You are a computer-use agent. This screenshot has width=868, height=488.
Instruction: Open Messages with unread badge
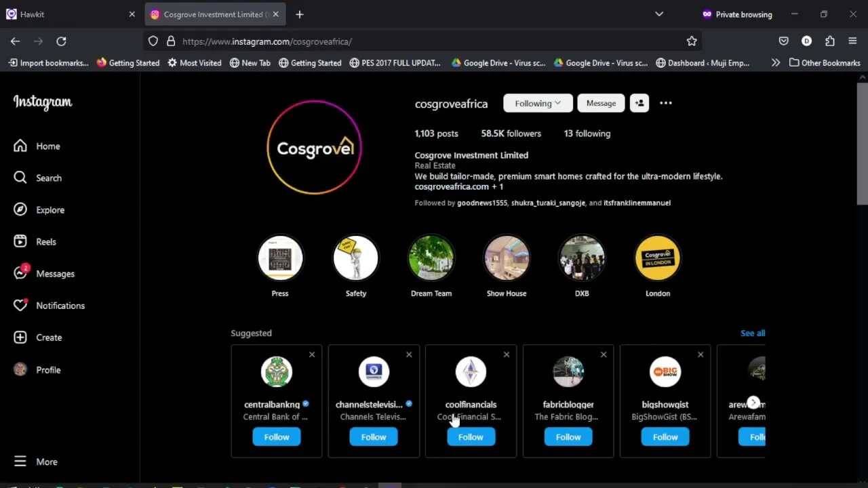[44, 273]
